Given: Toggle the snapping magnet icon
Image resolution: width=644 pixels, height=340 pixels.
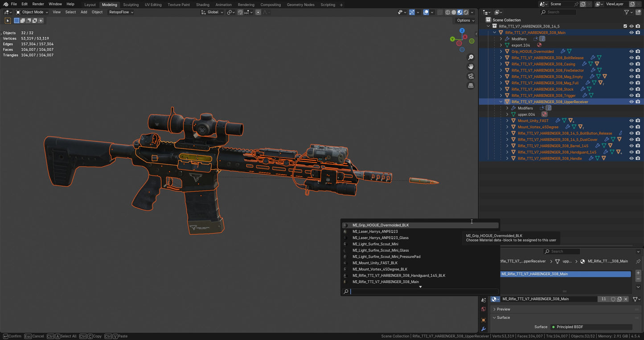Looking at the screenshot, I should (x=240, y=12).
